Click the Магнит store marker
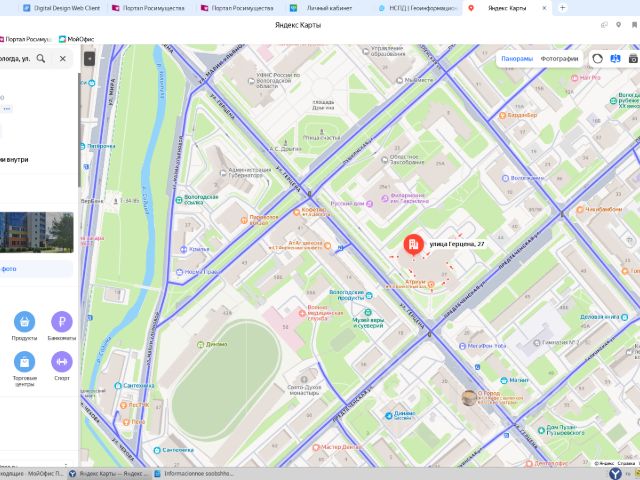 (x=504, y=380)
